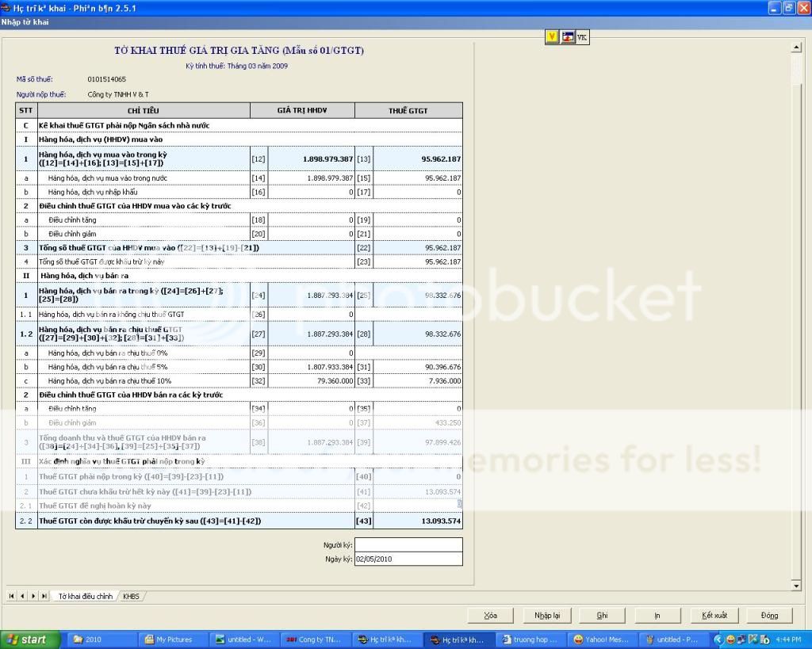Go to previous sheet using navigation arrow
The height and width of the screenshot is (649, 812).
(x=21, y=596)
